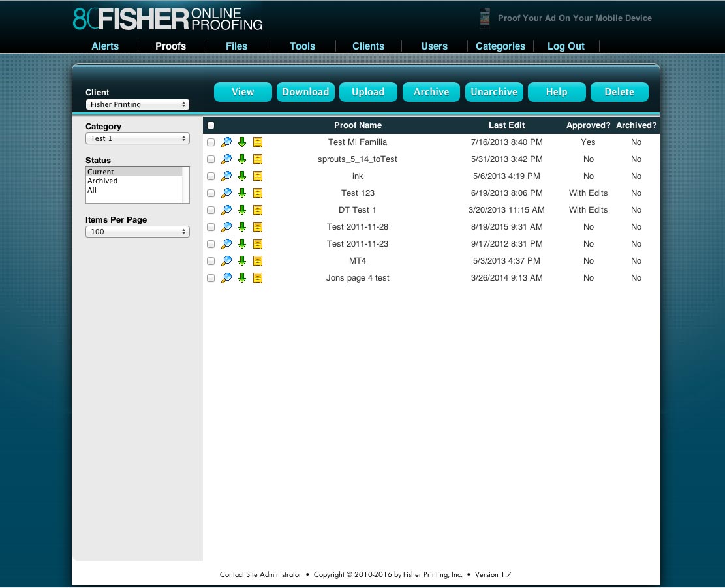The image size is (725, 588).
Task: Click magnifier view icon for Test Mi Familia
Action: tap(226, 142)
